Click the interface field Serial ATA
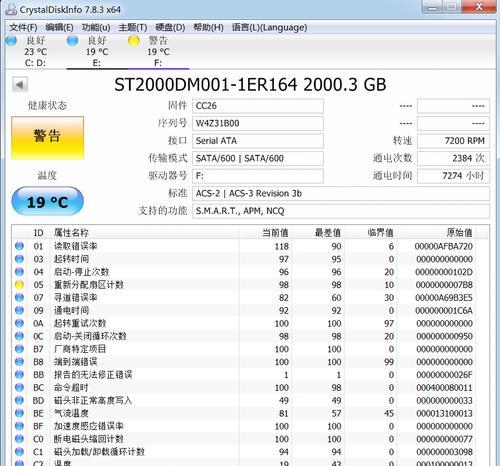The height and width of the screenshot is (466, 500). [x=258, y=141]
